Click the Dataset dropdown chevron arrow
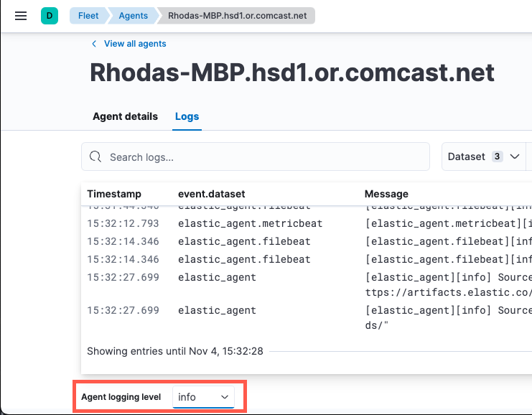Screen dimensions: 532x415 pos(514,157)
